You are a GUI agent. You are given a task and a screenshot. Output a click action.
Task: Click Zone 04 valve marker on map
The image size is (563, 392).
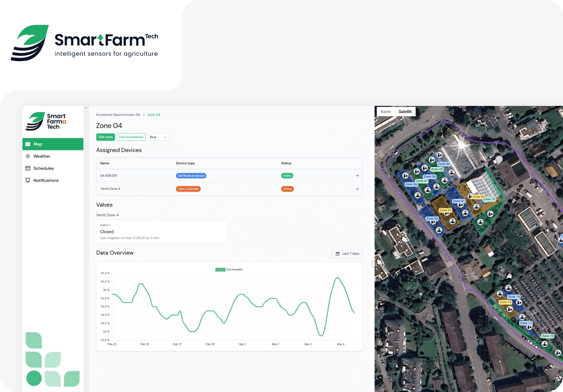pos(451,172)
